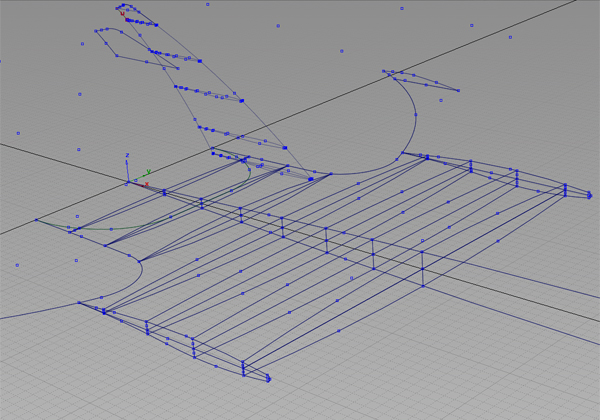Select the leftmost corner vertex of the wireframe
The height and width of the screenshot is (420, 600).
[x=37, y=220]
